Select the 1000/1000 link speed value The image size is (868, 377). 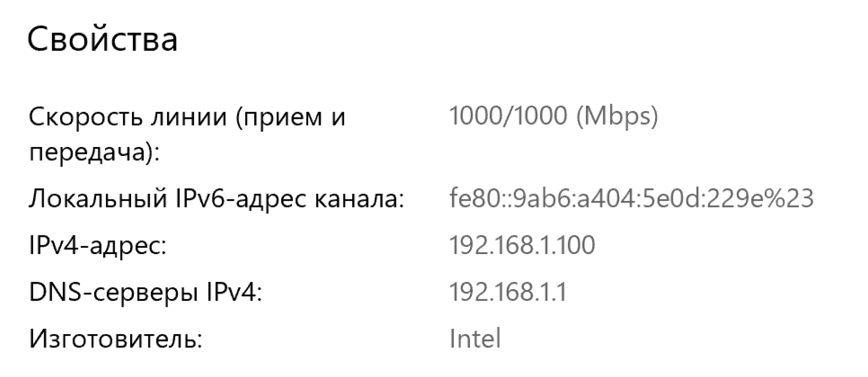click(x=508, y=115)
